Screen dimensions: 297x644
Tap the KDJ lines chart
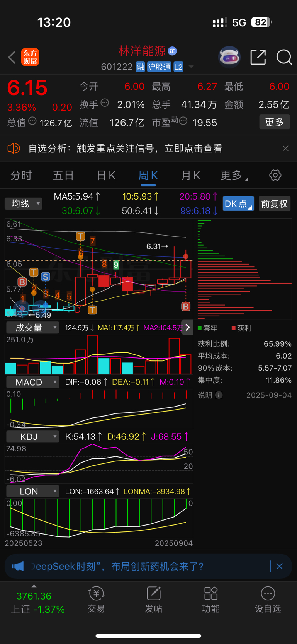point(99,463)
